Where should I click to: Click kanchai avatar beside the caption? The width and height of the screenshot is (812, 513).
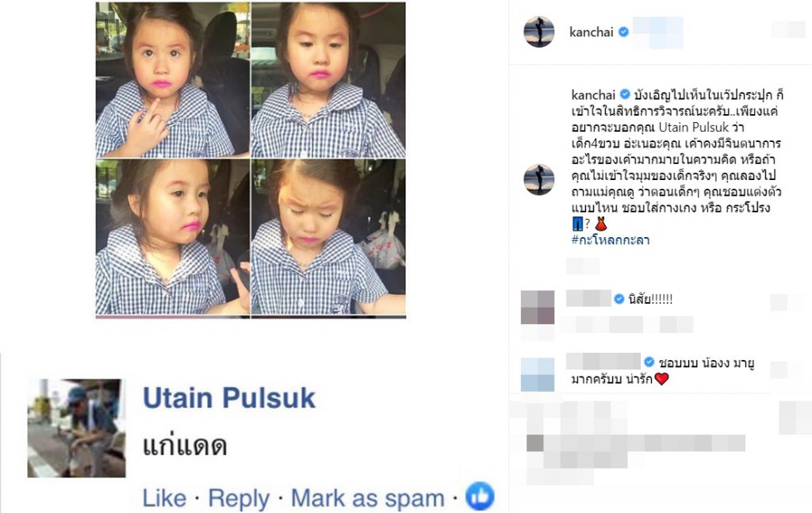click(539, 180)
